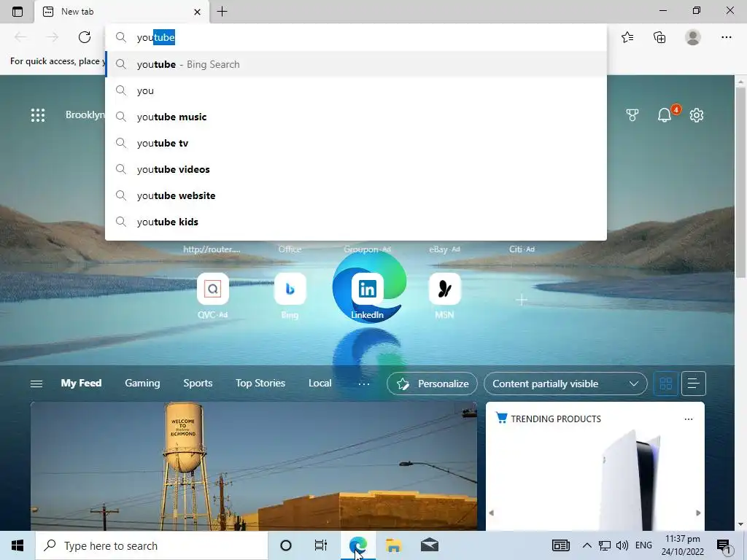
Task: Select the youtube kids suggestion
Action: tap(356, 222)
